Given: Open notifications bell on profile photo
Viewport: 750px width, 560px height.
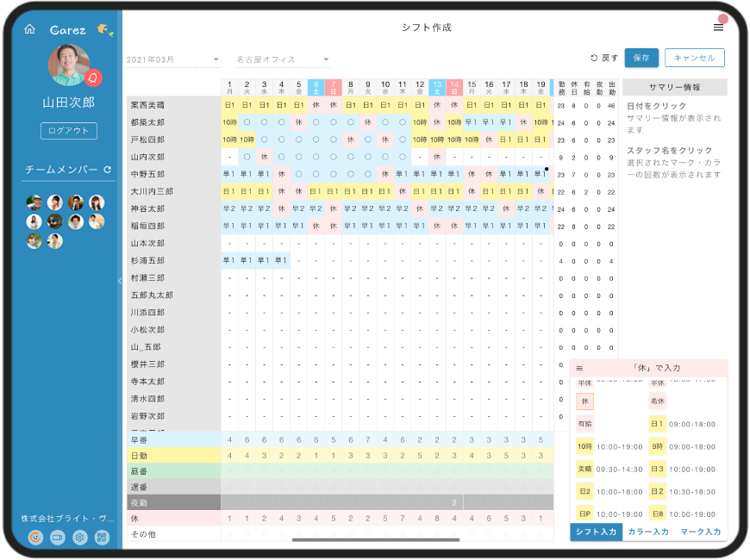Looking at the screenshot, I should point(93,78).
